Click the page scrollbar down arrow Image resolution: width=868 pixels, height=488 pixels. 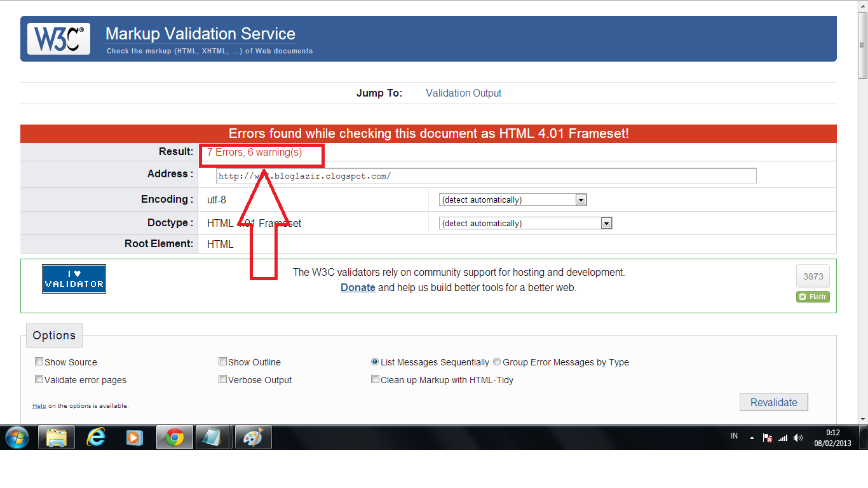click(x=862, y=419)
